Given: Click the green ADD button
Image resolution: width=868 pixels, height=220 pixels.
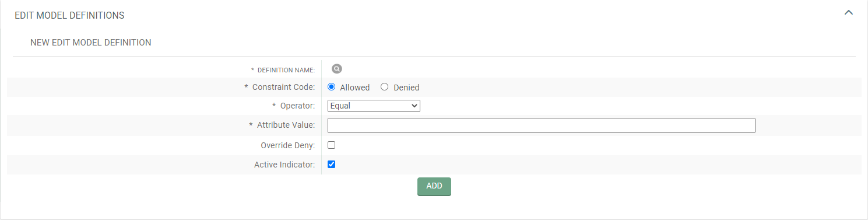Looking at the screenshot, I should pyautogui.click(x=434, y=186).
